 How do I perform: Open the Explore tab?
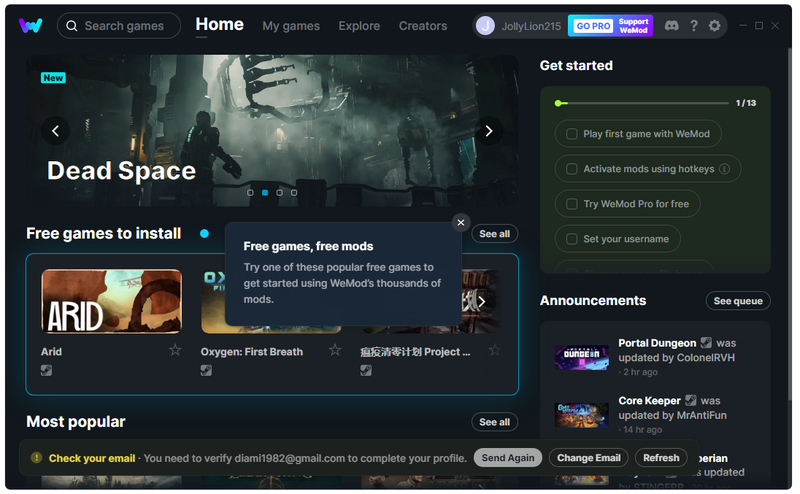coord(359,26)
